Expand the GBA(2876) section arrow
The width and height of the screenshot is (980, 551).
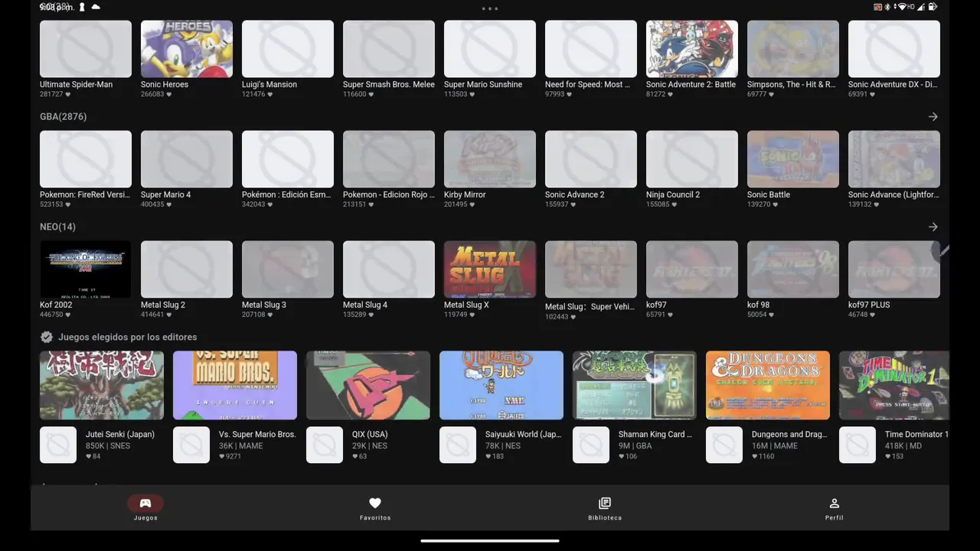pyautogui.click(x=933, y=116)
